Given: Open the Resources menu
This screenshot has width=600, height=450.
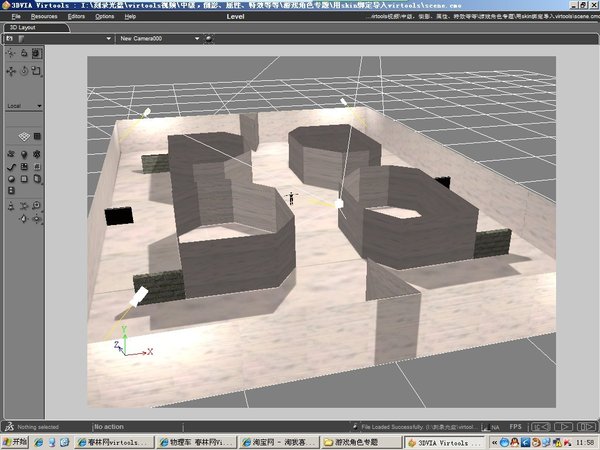Looking at the screenshot, I should pos(44,17).
